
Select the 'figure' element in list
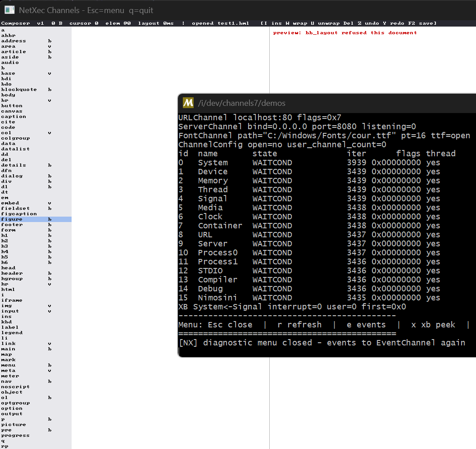tap(36, 219)
